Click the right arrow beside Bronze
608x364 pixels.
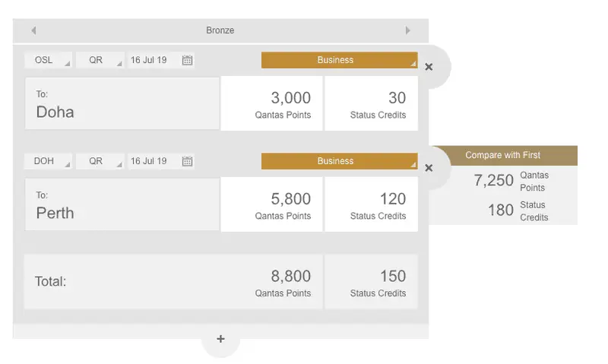pyautogui.click(x=408, y=30)
